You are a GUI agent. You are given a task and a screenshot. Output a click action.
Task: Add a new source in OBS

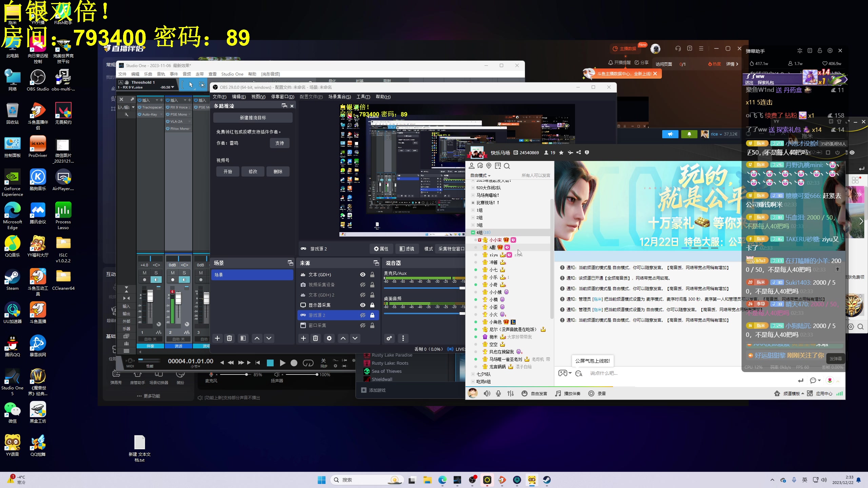tap(303, 338)
